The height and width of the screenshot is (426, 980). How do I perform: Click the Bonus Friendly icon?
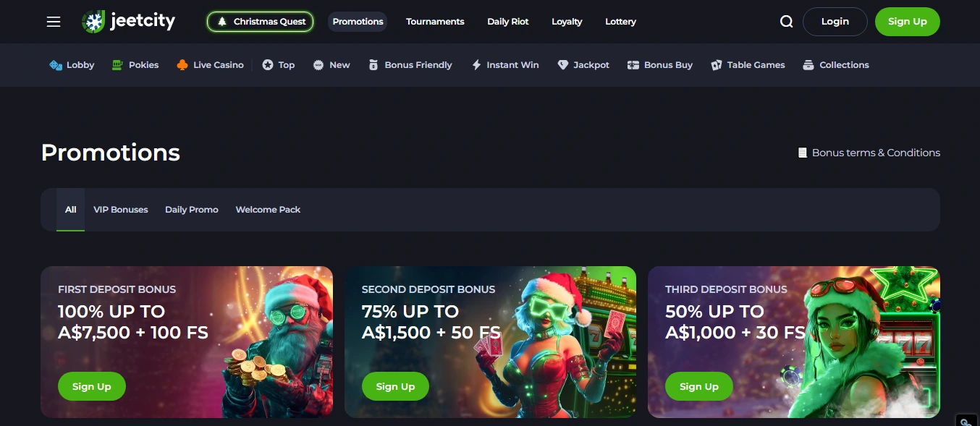(x=373, y=65)
